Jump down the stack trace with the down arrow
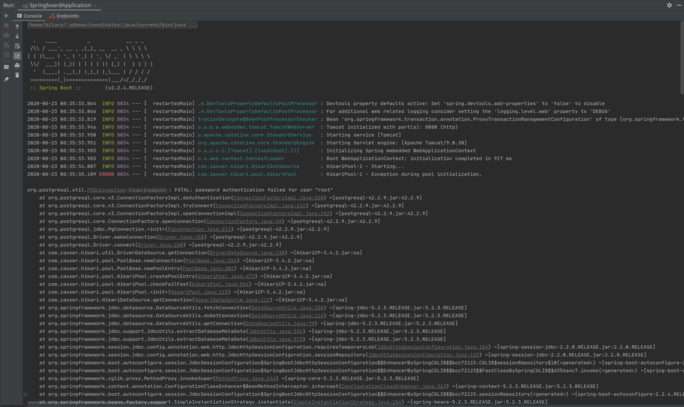 17,37
